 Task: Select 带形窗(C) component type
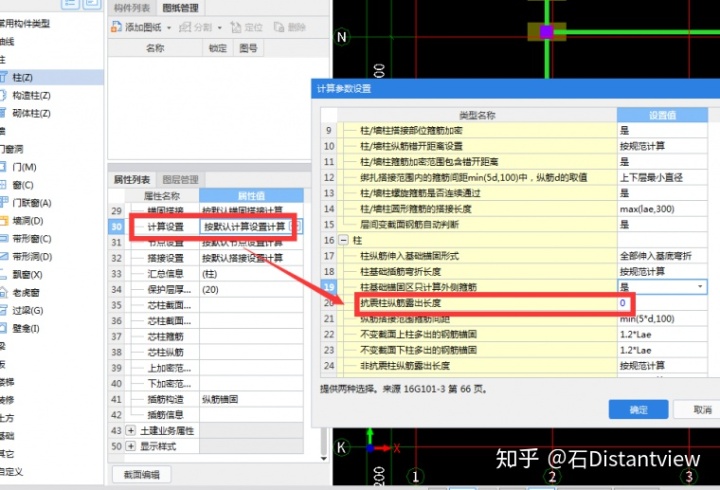pyautogui.click(x=32, y=238)
